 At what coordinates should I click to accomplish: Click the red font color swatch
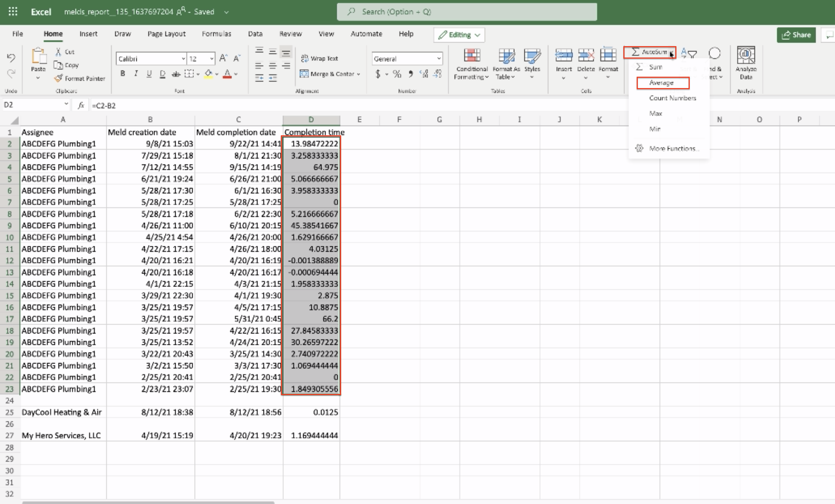[227, 74]
